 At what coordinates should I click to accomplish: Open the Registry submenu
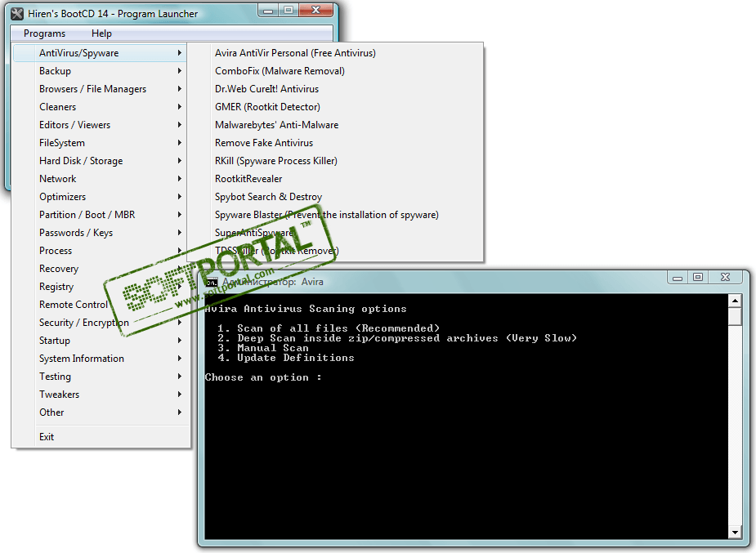(101, 287)
